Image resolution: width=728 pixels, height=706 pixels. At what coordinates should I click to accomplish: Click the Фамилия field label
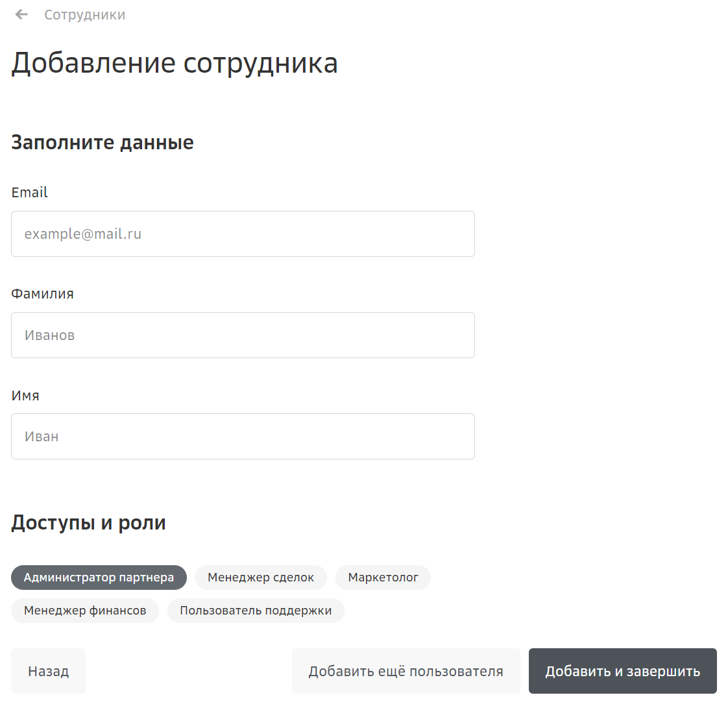click(x=43, y=294)
